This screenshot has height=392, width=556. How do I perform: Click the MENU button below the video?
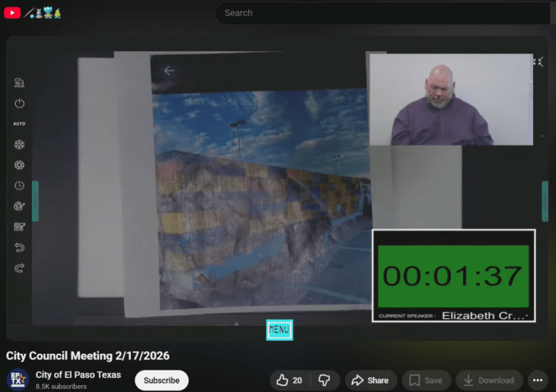279,330
